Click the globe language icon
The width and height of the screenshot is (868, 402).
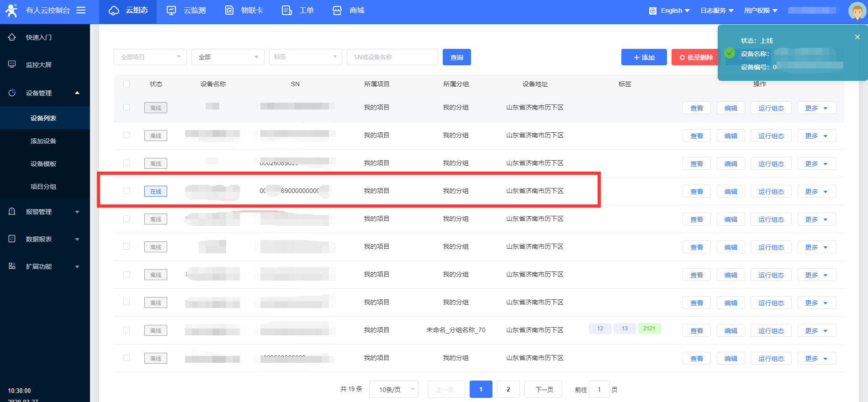(x=652, y=11)
